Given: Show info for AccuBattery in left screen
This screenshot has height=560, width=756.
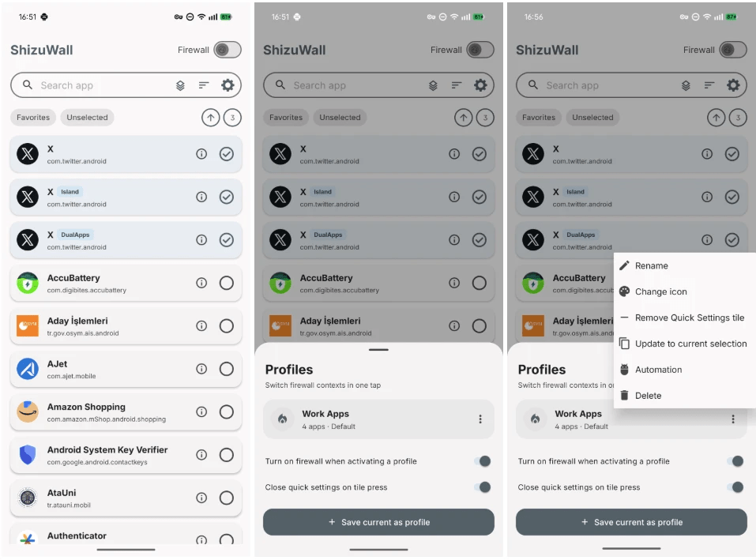Looking at the screenshot, I should pyautogui.click(x=201, y=283).
